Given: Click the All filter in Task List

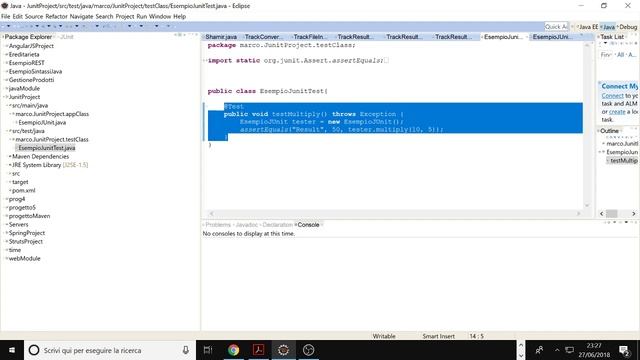Looking at the screenshot, I should tap(621, 55).
